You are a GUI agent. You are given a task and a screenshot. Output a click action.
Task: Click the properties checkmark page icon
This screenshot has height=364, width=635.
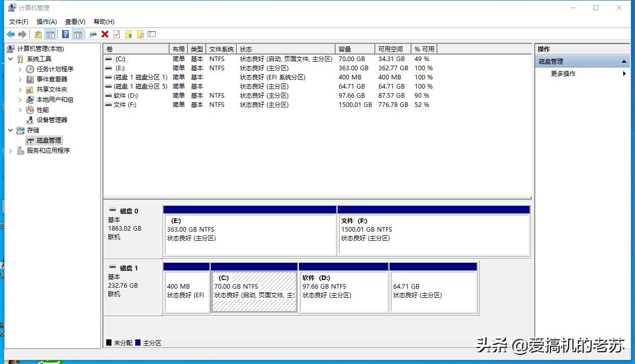(117, 34)
